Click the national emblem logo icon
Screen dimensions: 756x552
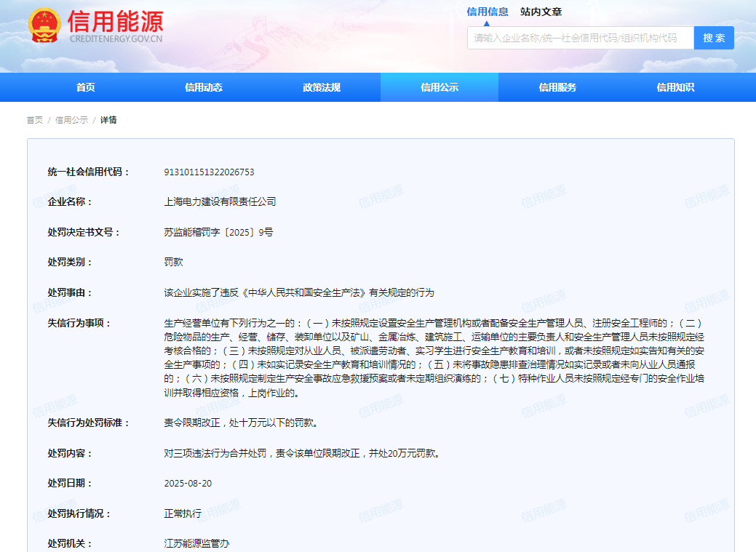pyautogui.click(x=45, y=25)
